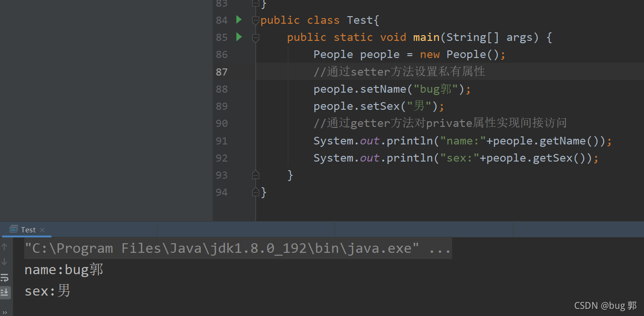The width and height of the screenshot is (644, 316).
Task: Click fold end marker at line 93
Action: tap(256, 175)
